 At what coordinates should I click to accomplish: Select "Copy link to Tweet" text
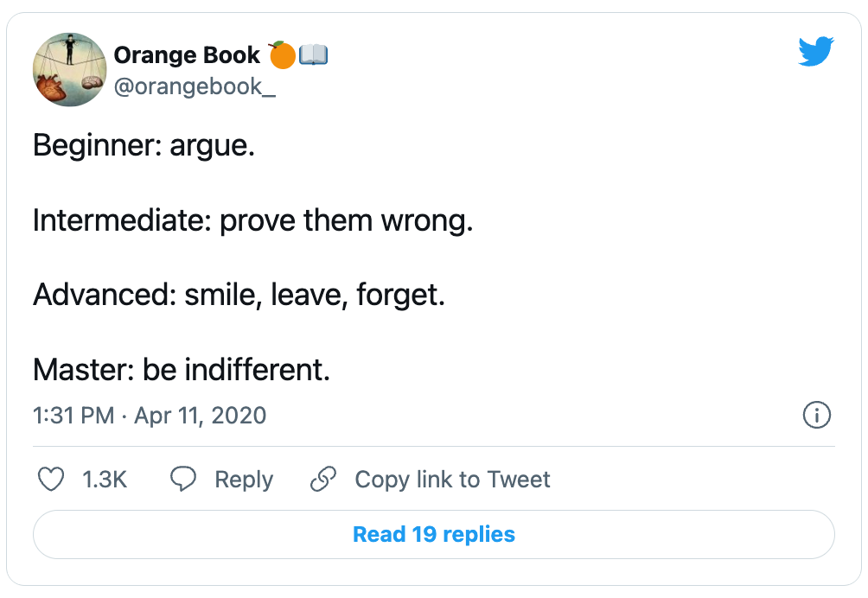click(x=452, y=480)
